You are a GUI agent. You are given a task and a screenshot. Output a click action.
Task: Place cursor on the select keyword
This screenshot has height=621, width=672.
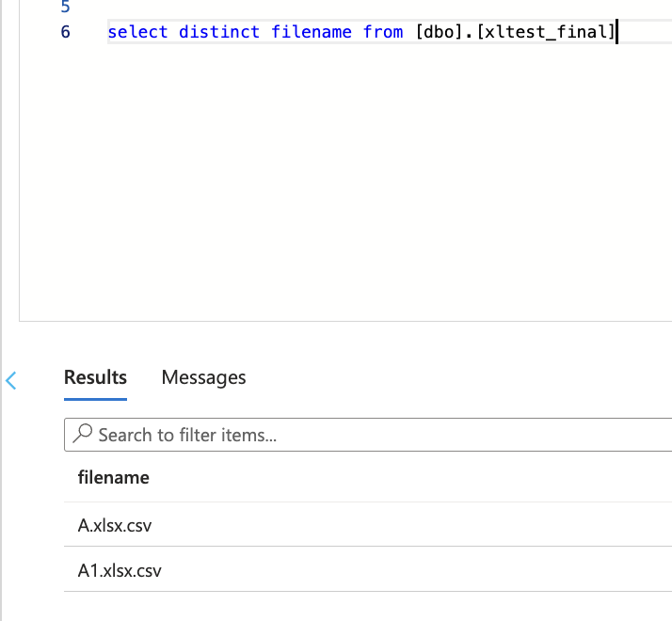137,32
